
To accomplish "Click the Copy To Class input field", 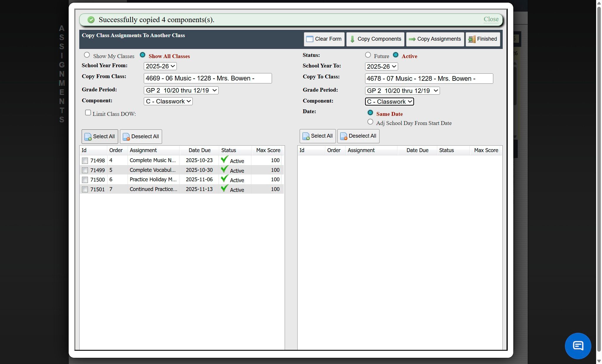I will click(x=428, y=79).
